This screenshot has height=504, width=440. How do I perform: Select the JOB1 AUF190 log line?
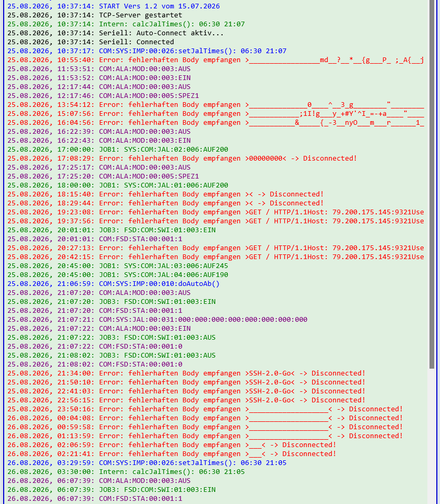[x=117, y=275]
